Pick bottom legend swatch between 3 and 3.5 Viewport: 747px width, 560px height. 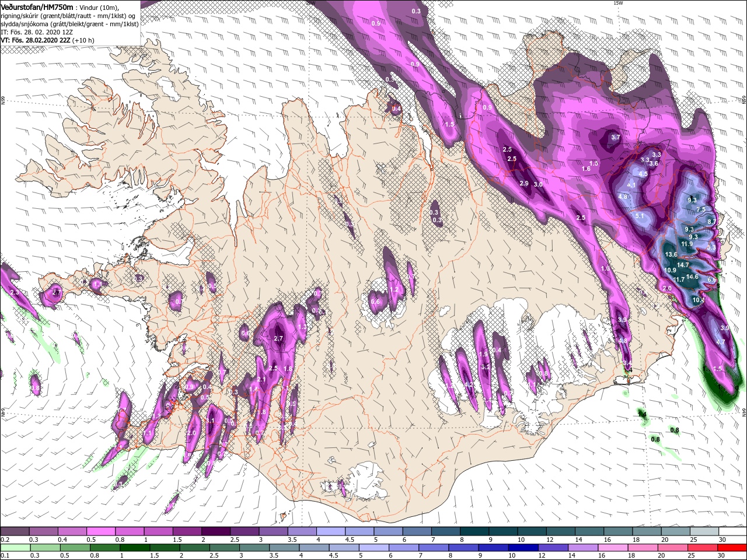coord(253,548)
